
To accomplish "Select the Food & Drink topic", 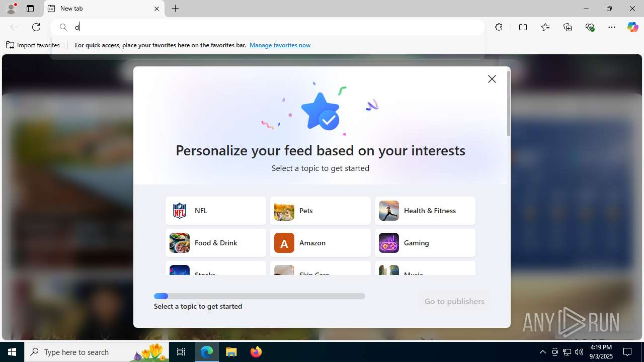I will click(216, 243).
